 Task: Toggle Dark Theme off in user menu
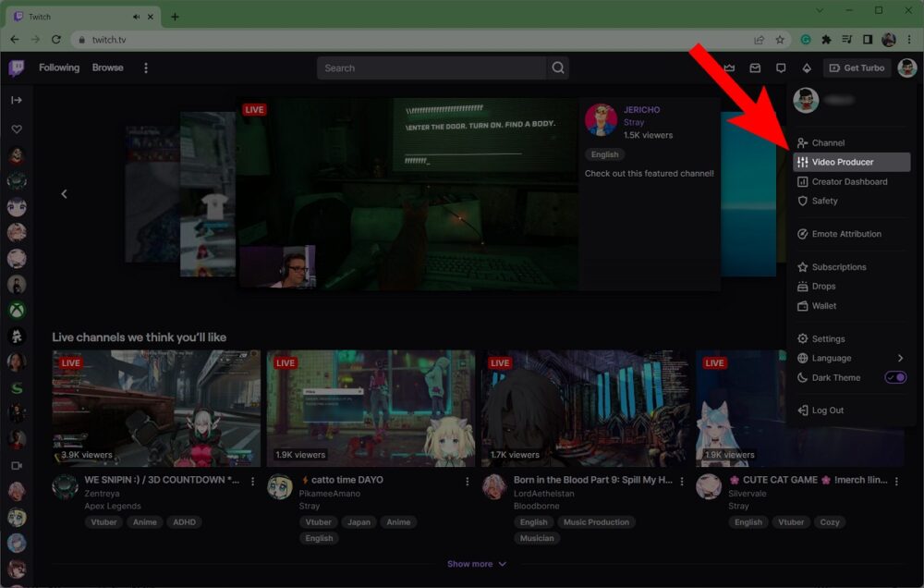[x=894, y=377]
